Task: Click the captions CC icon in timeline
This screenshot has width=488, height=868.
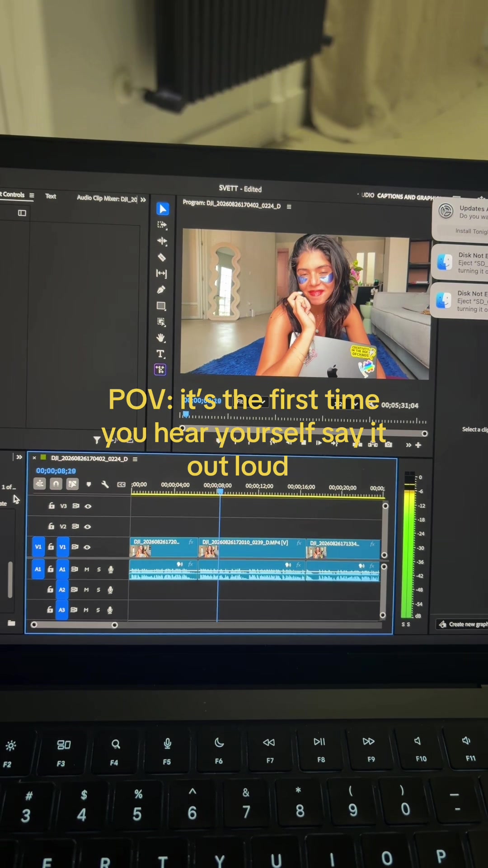Action: click(x=121, y=485)
